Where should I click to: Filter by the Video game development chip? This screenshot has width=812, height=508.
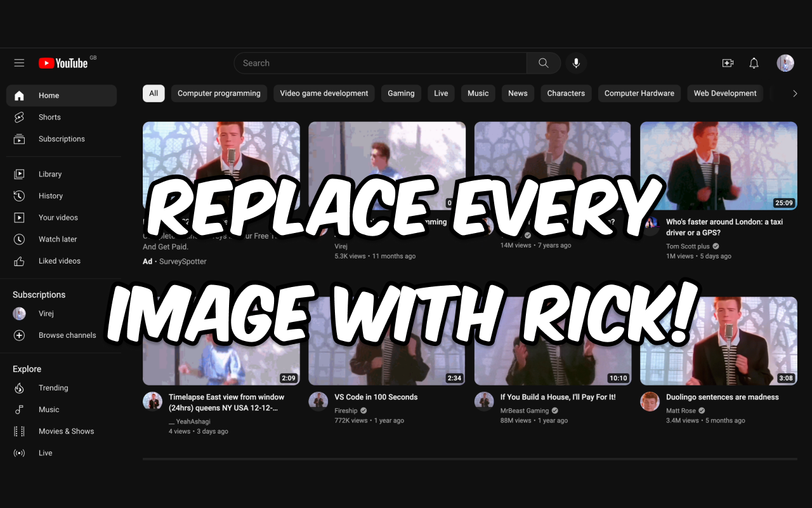coord(324,93)
